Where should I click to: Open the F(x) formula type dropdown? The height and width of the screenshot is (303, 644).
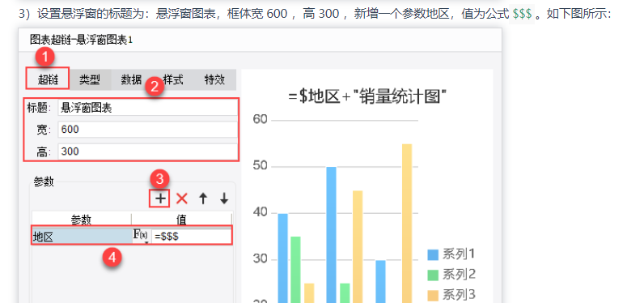click(x=141, y=236)
